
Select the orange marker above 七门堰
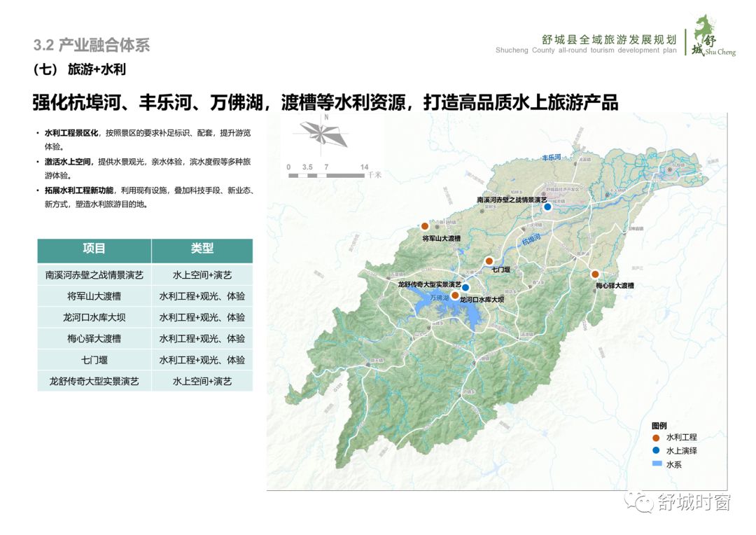[489, 260]
